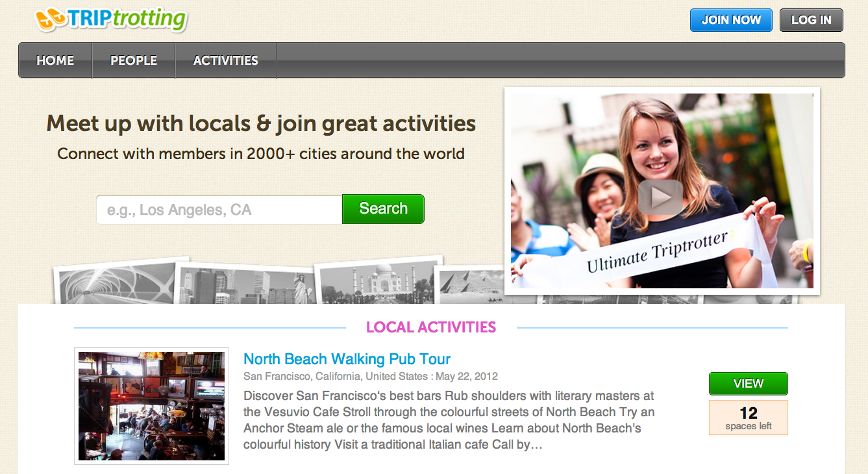The height and width of the screenshot is (474, 868).
Task: Click the LOG IN button
Action: point(812,20)
